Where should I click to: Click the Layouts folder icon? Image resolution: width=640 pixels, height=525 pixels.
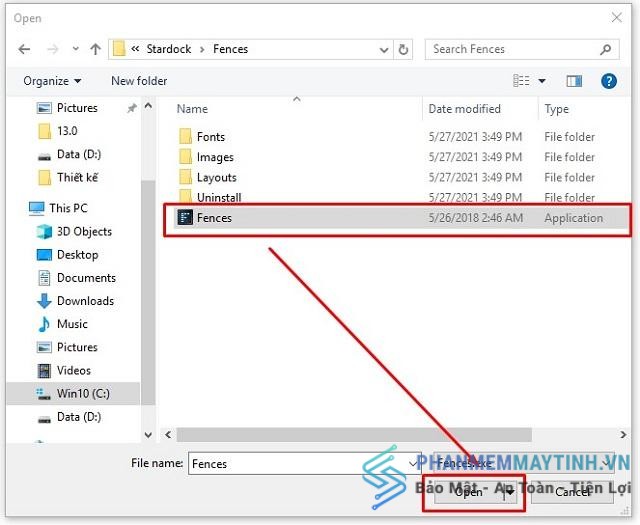[x=185, y=177]
